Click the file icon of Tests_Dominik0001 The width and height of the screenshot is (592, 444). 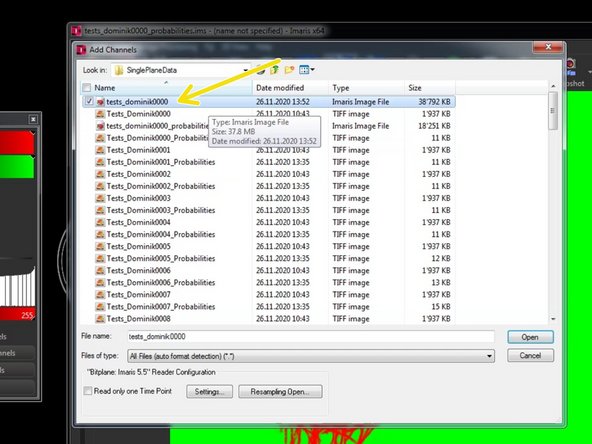coord(100,150)
